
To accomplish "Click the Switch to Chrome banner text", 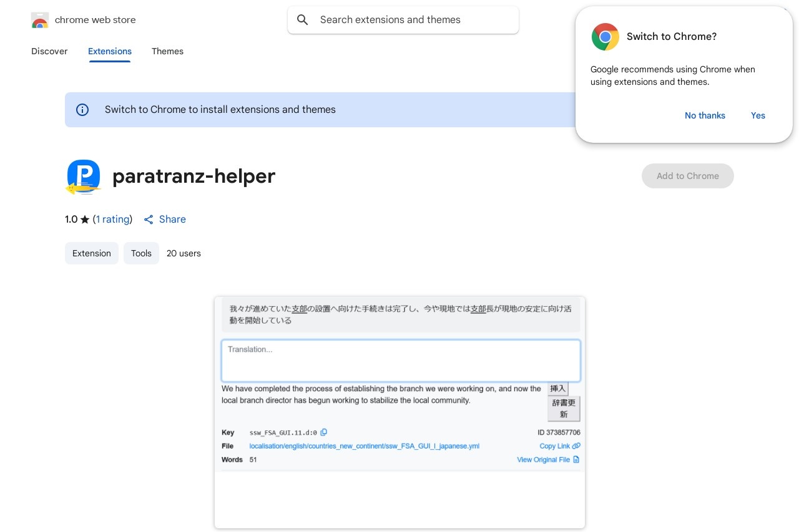I will [220, 110].
